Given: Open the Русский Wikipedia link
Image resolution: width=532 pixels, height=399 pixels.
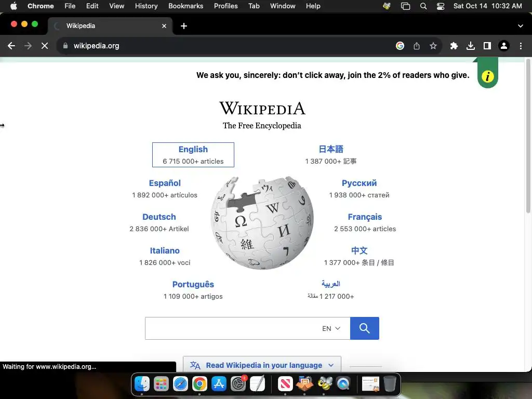Looking at the screenshot, I should (360, 183).
